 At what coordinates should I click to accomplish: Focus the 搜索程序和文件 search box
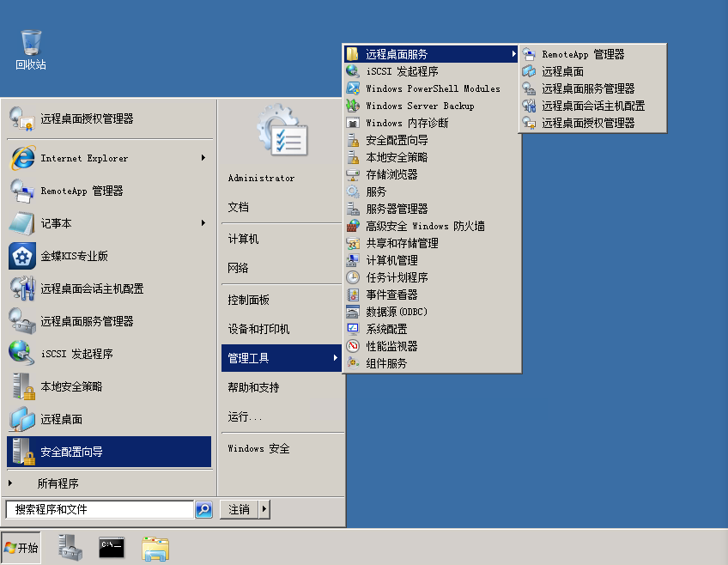(100, 509)
